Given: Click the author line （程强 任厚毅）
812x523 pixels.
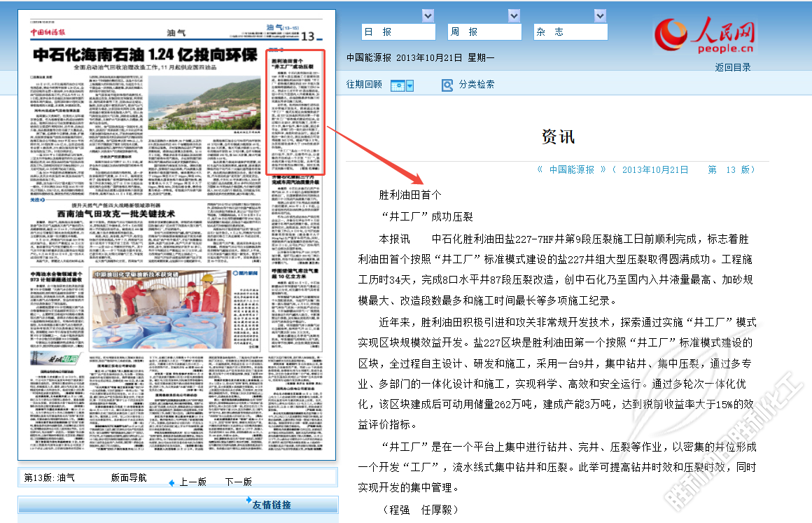Looking at the screenshot, I should 421,510.
